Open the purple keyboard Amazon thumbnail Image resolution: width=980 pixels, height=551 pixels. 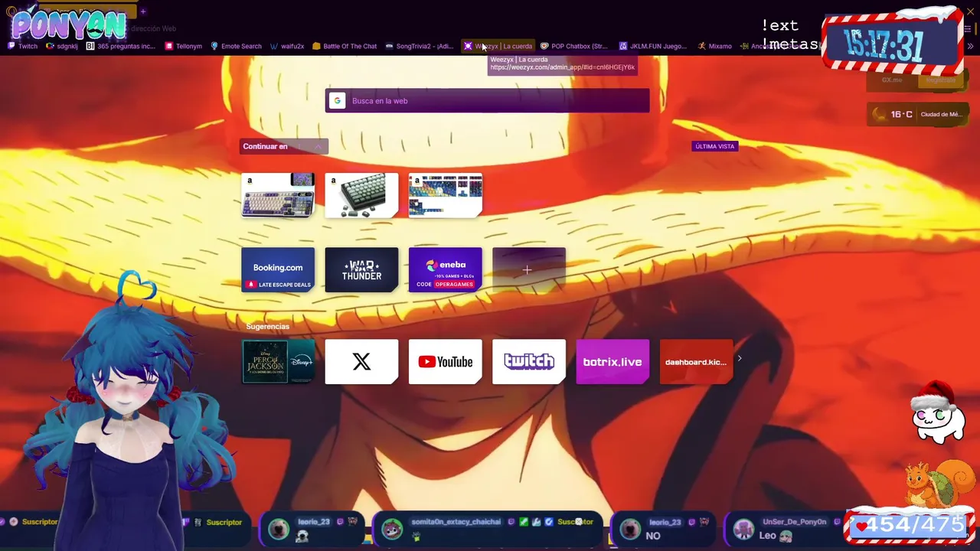[x=278, y=195]
